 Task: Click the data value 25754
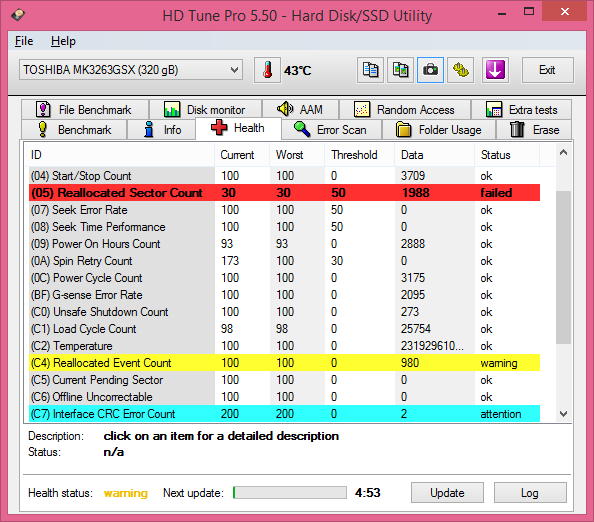416,329
